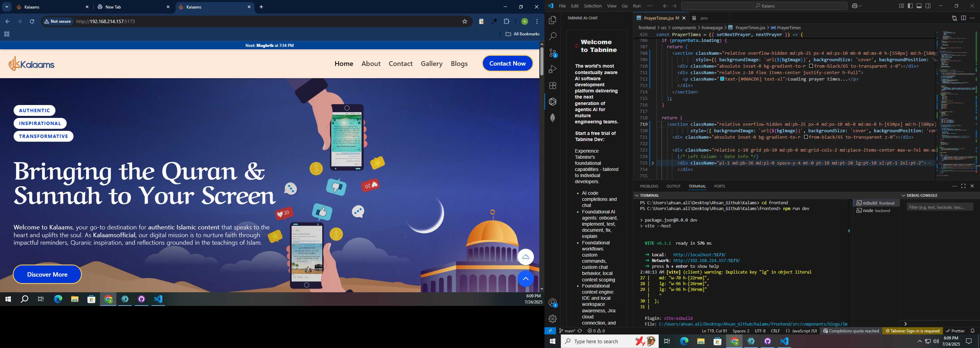Open the Selection menu in VS Code
Screen dimensions: 980x348
592,6
